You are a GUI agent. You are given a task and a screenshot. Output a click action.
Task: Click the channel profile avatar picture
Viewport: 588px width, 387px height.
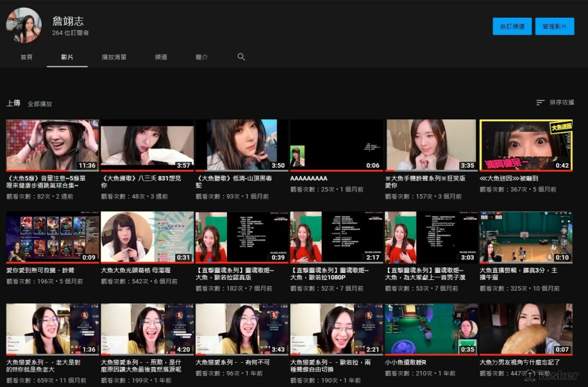pyautogui.click(x=24, y=25)
